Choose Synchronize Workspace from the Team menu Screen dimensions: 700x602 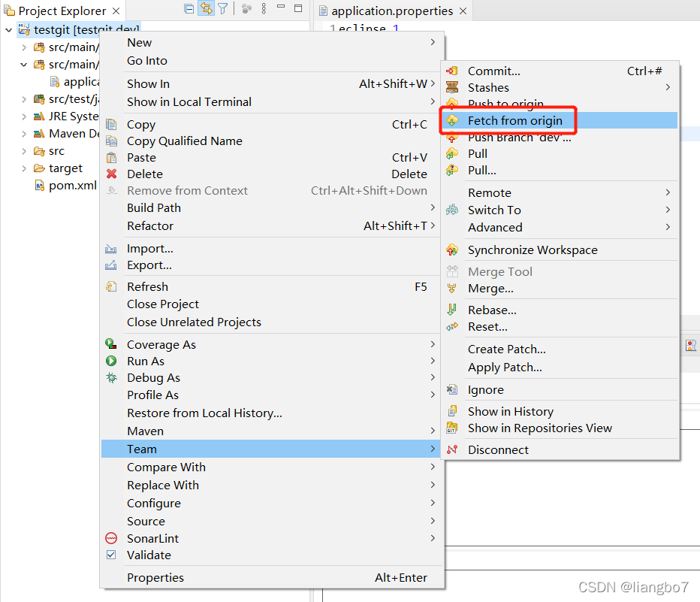click(533, 250)
